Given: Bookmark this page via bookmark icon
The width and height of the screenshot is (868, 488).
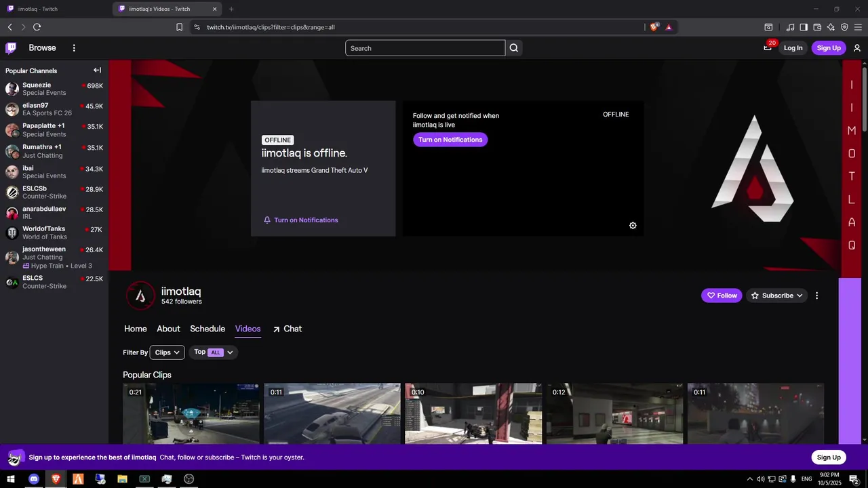Looking at the screenshot, I should 179,27.
